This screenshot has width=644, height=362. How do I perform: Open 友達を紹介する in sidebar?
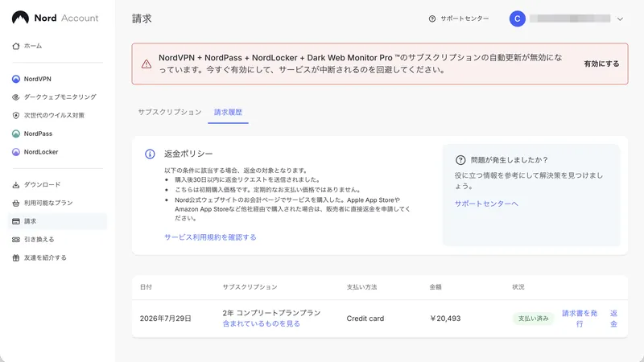[x=57, y=257]
